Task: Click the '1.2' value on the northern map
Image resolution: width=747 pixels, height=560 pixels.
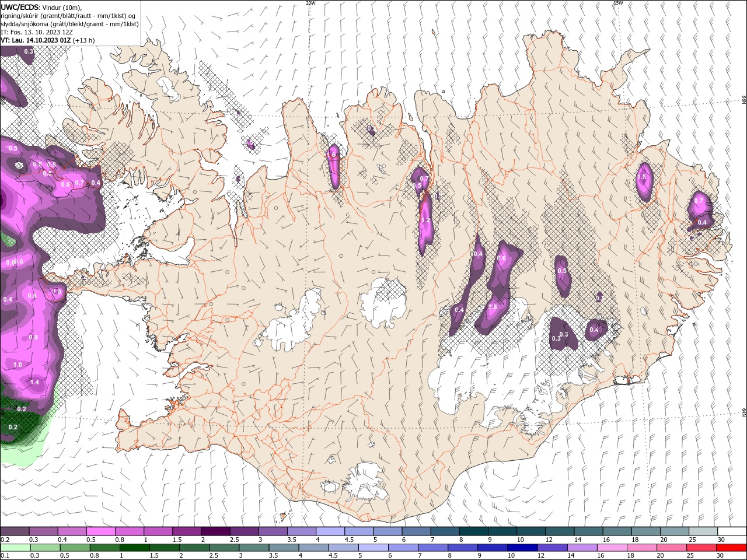Action: 425,220
